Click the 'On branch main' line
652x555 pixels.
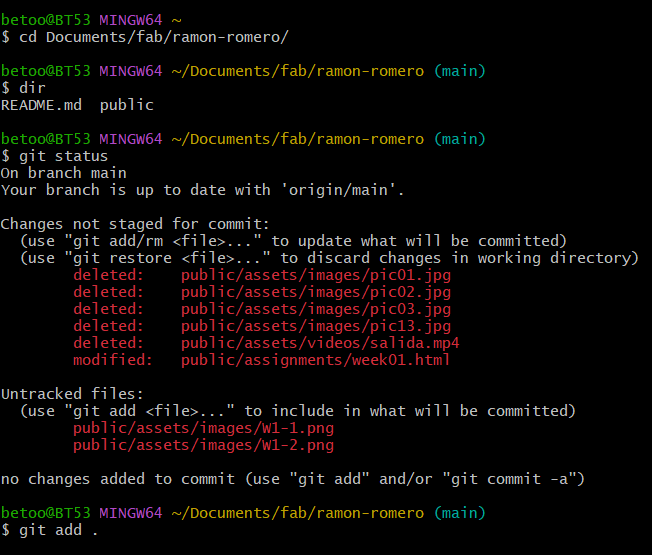[x=64, y=173]
